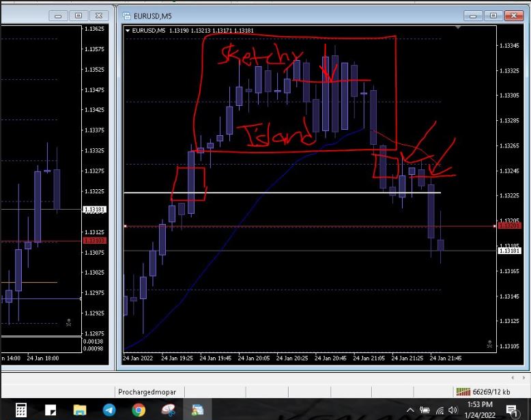Open the EURUSD,M5 chart header dropdown triangle

point(128,31)
